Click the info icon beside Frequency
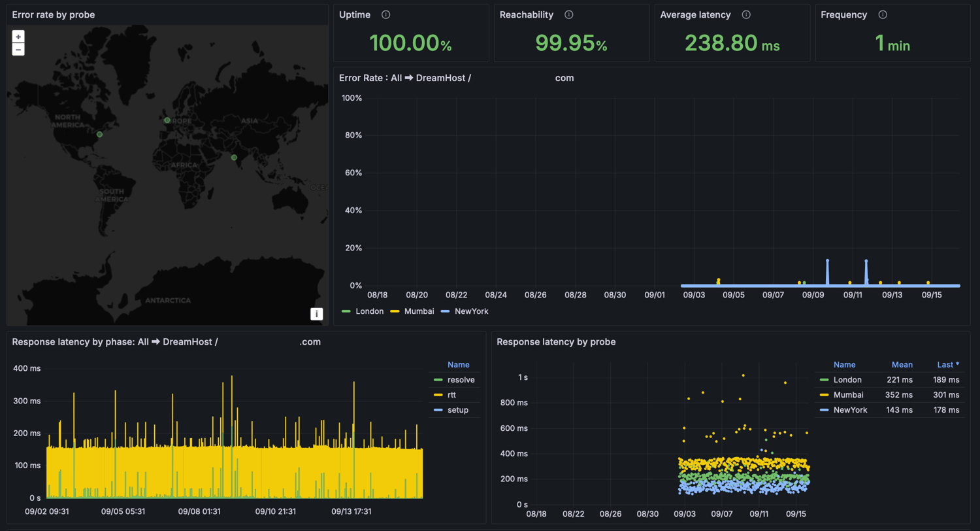This screenshot has width=980, height=531. [883, 14]
